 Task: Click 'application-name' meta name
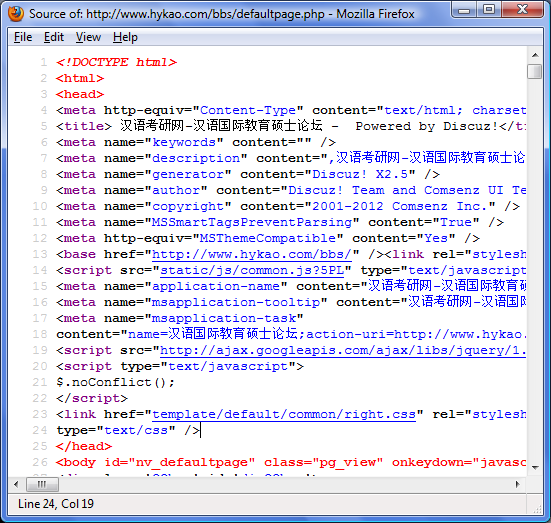click(216, 286)
